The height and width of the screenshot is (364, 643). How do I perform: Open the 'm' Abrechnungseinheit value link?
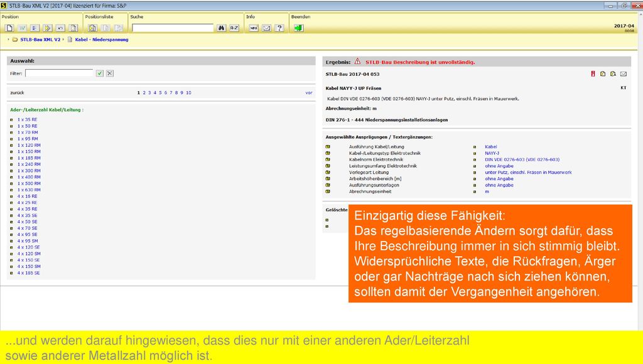(x=487, y=191)
